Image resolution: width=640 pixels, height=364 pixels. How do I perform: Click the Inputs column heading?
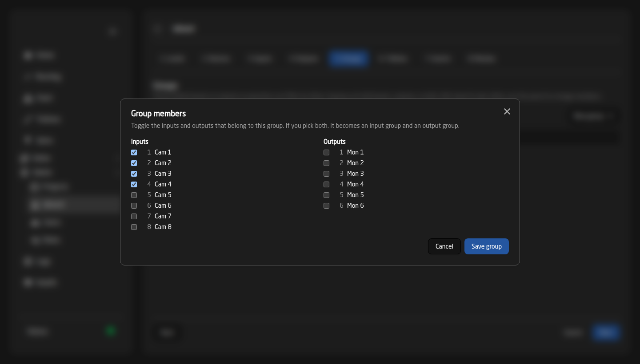point(140,142)
